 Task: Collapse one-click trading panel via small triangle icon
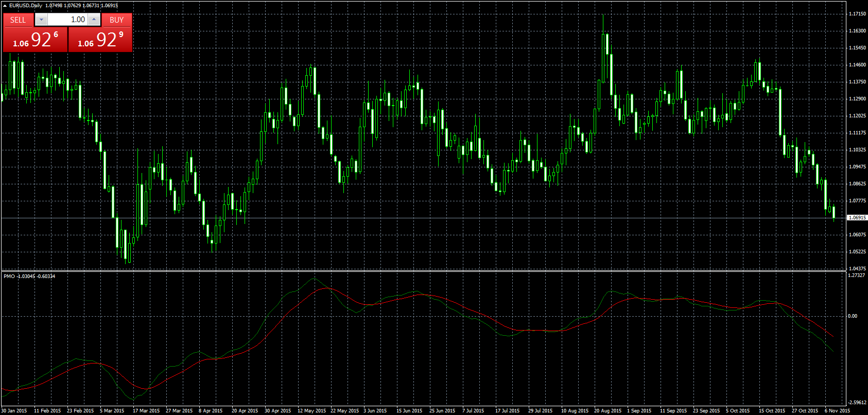5,5
